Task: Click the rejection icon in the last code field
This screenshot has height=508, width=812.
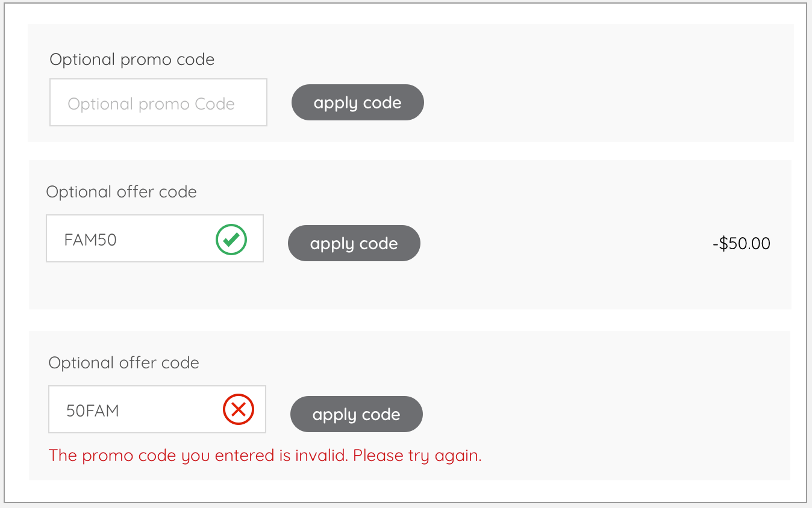Action: click(x=239, y=409)
